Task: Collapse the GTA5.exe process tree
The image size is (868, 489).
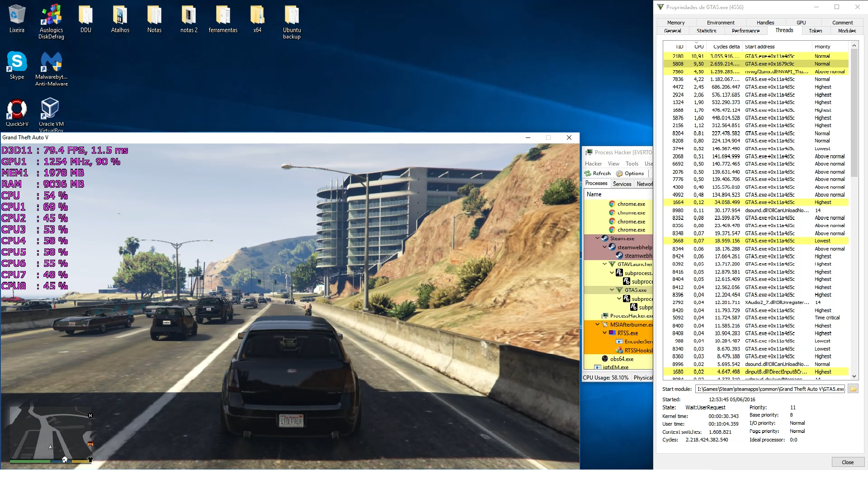Action: pyautogui.click(x=612, y=290)
